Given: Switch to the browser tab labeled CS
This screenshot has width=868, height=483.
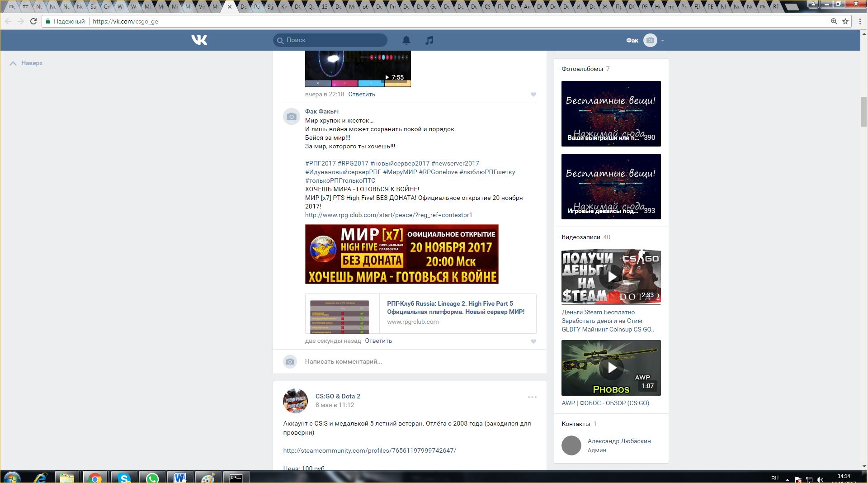Looking at the screenshot, I should (487, 7).
